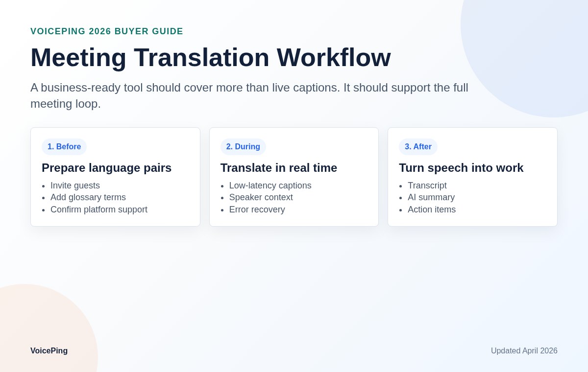
Task: Select 'Turn speech into work' heading
Action: click(461, 168)
